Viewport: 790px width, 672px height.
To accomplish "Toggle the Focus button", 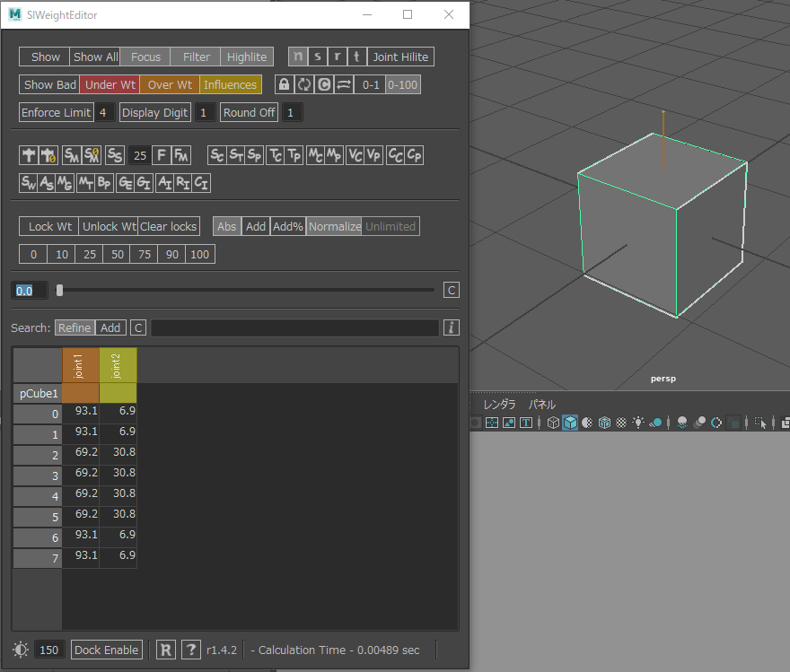I will 145,57.
